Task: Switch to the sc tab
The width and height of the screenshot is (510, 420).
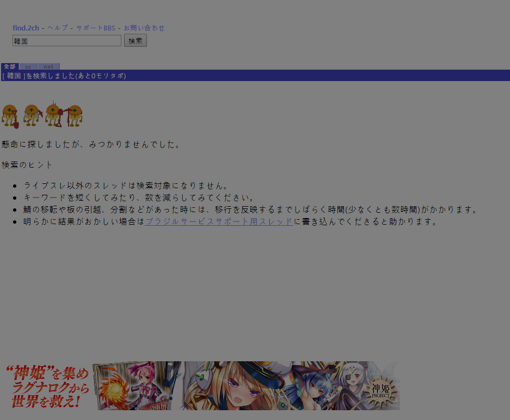Action: 28,66
